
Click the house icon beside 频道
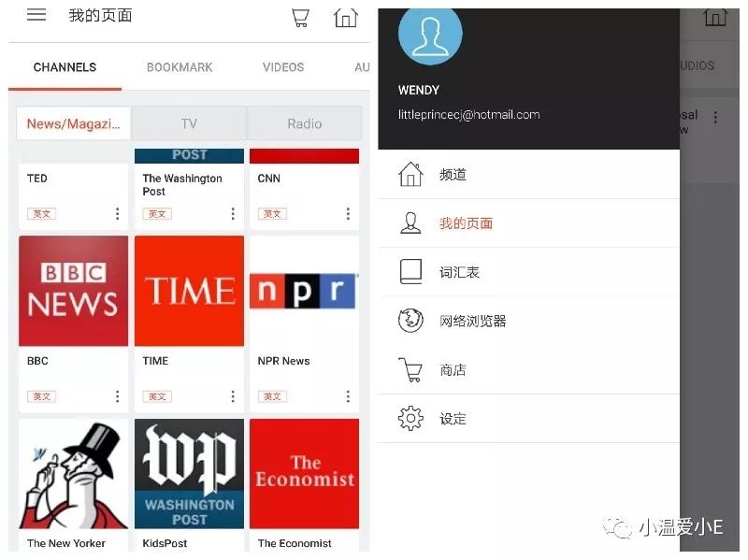(x=410, y=174)
